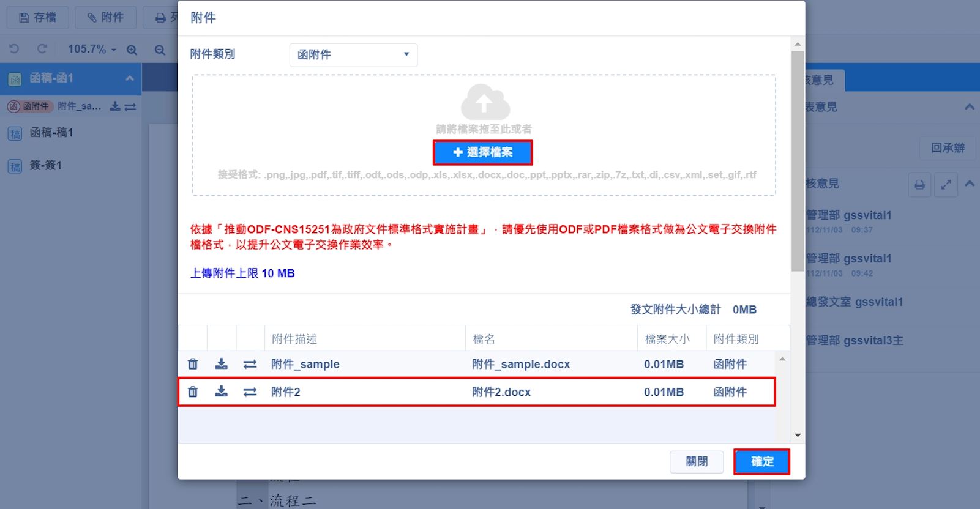Screen dimensions: 980x509
Task: Click the 關閉 button
Action: pos(696,462)
